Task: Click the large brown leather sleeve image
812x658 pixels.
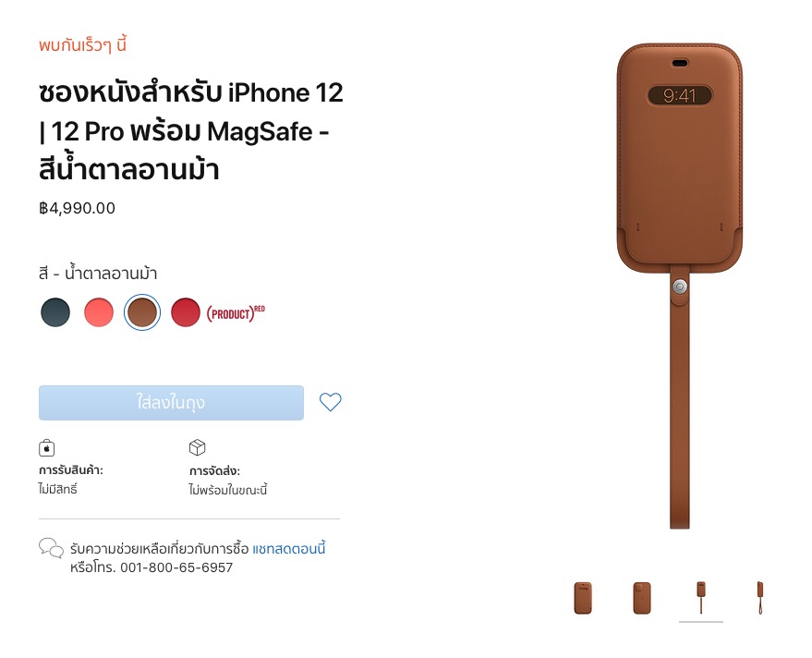Action: coord(680,286)
